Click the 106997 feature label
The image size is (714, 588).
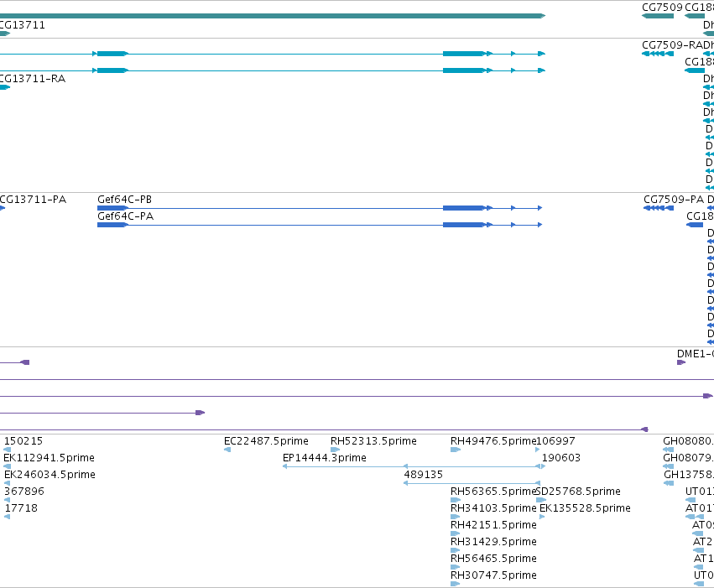[555, 441]
